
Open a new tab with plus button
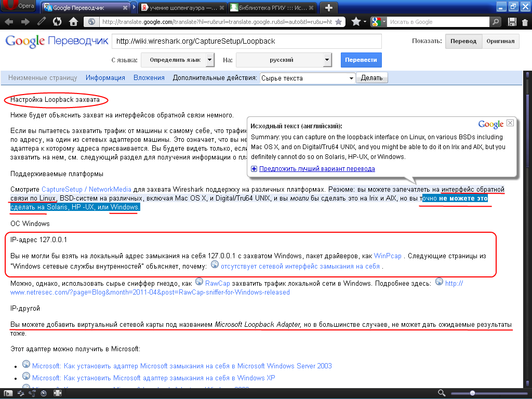tap(328, 7)
